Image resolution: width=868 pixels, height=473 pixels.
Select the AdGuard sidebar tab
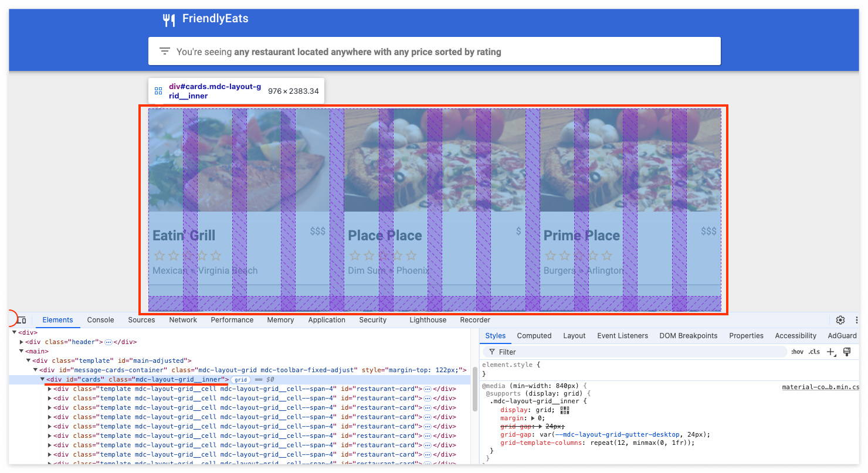coord(842,336)
